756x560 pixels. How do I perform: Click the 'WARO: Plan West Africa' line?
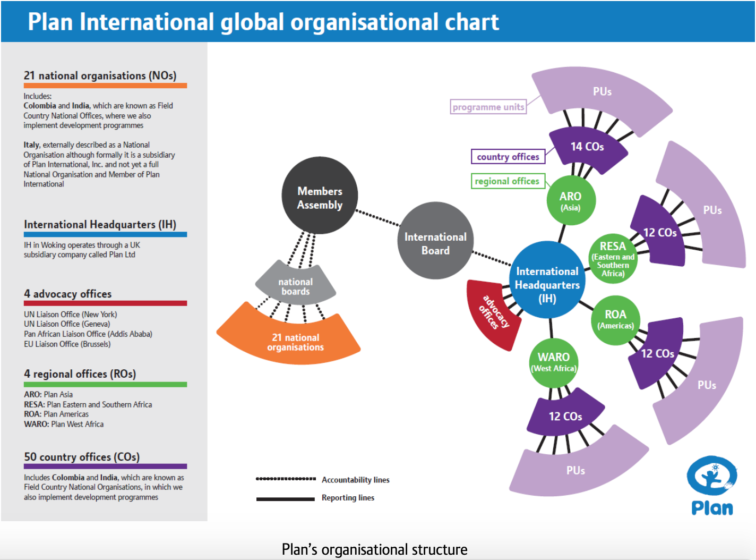[64, 425]
